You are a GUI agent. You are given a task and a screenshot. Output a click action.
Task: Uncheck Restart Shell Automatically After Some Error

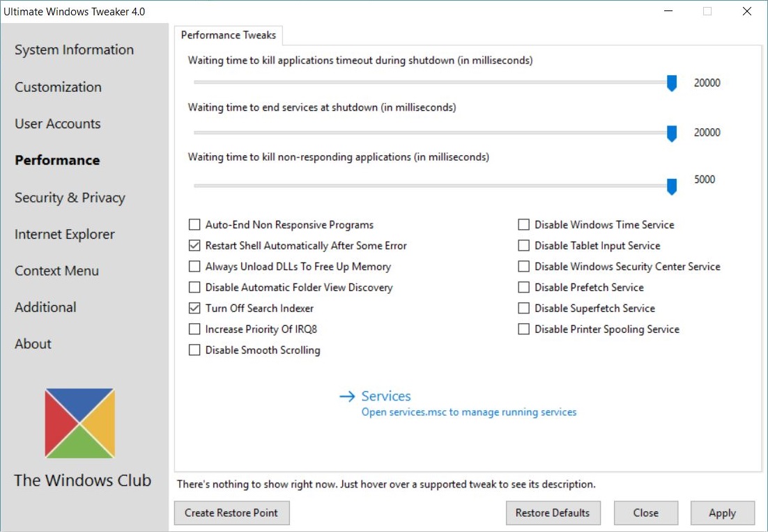(194, 246)
